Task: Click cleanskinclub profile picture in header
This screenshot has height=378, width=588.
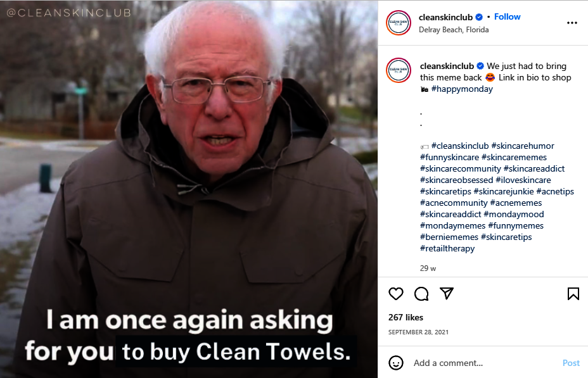Action: tap(399, 23)
